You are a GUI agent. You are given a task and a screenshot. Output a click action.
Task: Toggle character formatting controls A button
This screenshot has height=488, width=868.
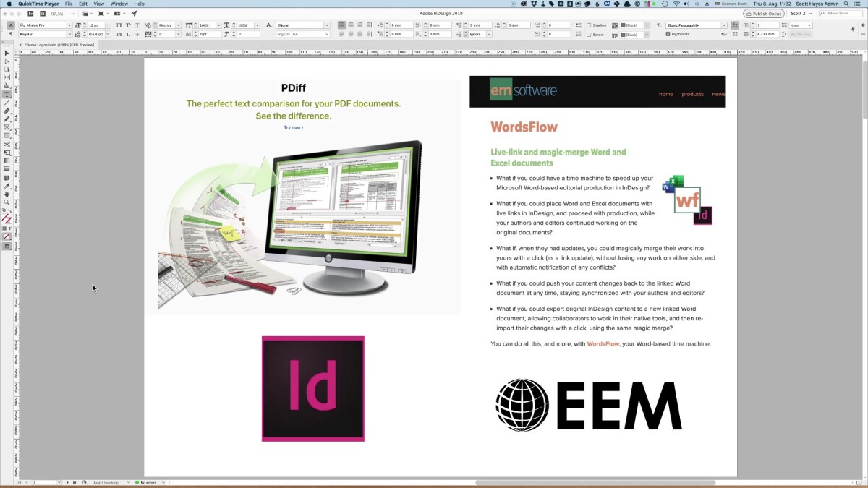click(11, 25)
